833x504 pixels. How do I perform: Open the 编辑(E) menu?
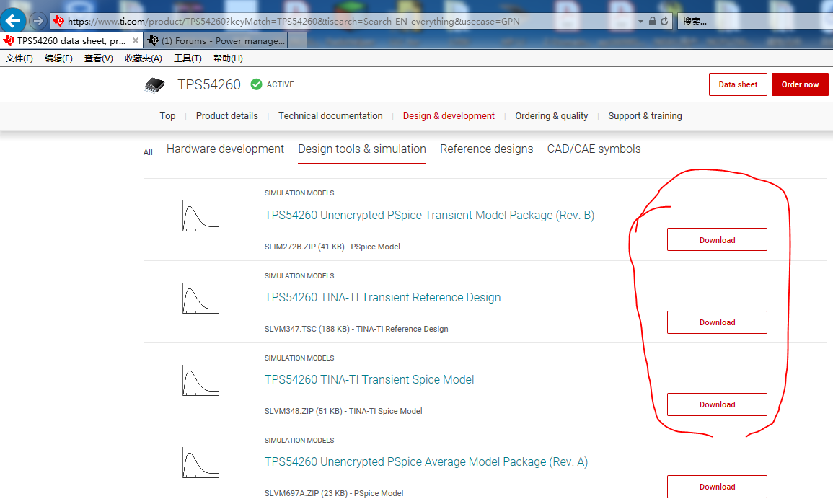click(x=58, y=58)
